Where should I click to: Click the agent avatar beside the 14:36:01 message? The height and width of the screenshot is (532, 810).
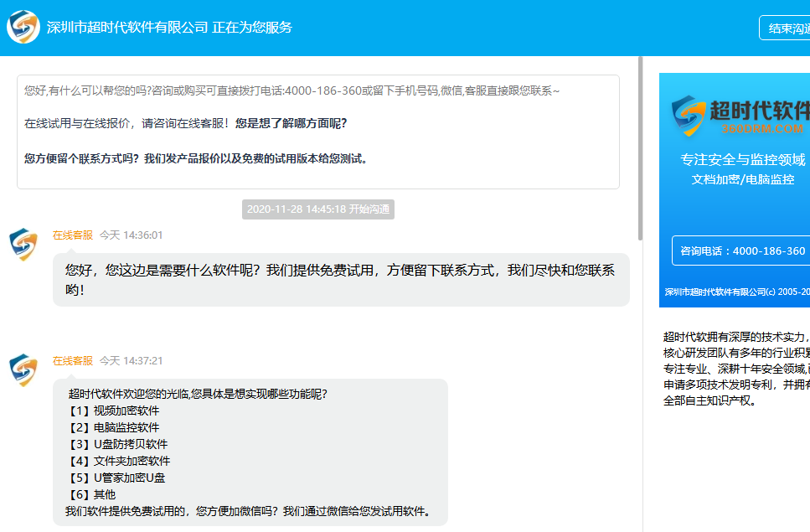23,245
